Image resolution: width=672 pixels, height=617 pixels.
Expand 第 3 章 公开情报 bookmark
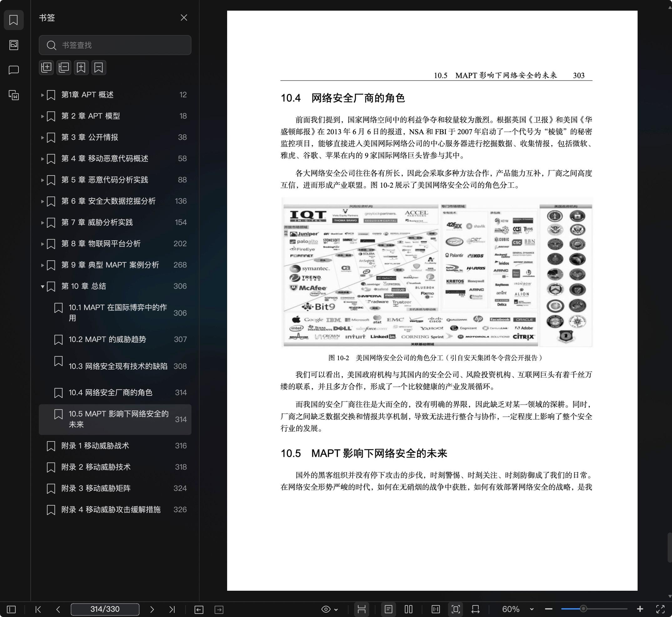coord(43,137)
